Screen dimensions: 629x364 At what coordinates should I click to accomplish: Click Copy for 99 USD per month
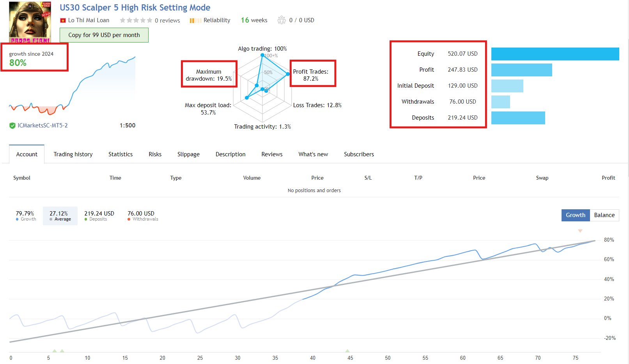click(x=104, y=35)
